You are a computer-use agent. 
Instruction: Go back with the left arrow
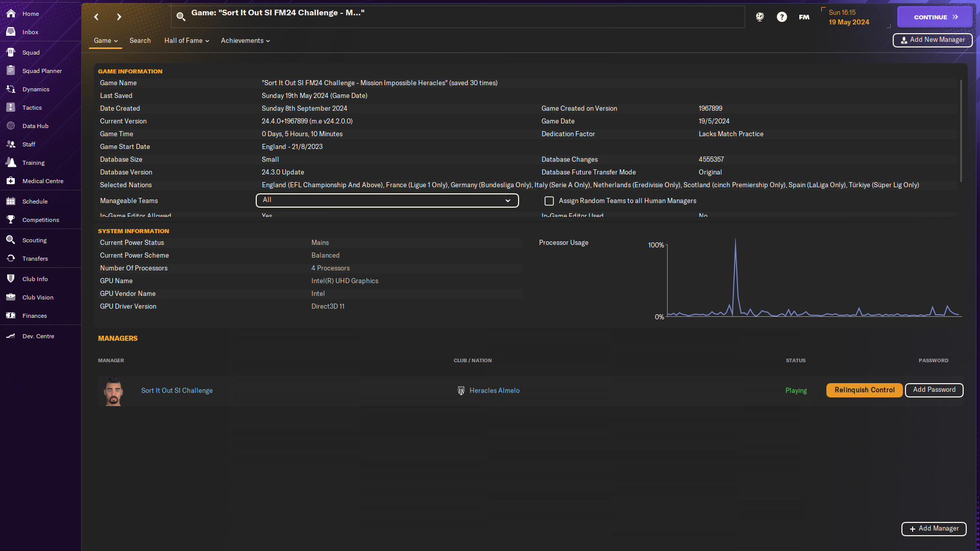pyautogui.click(x=96, y=17)
